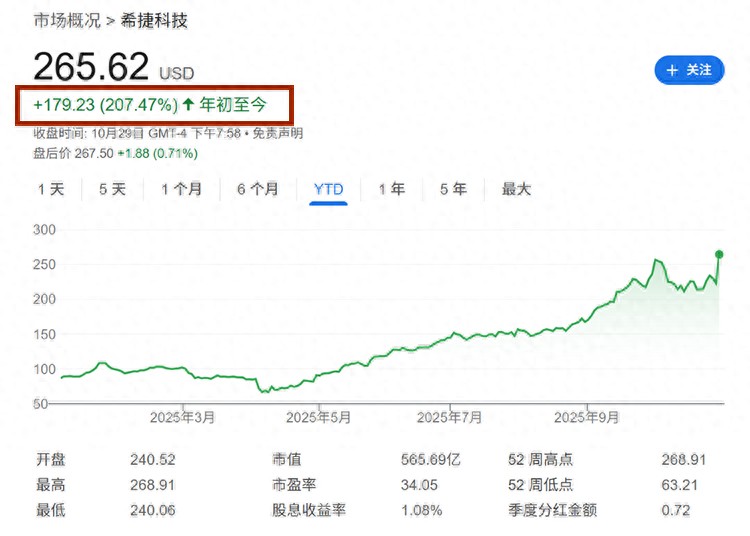Open the 免责声明 disclaimer link
Viewport: 750px width, 536px height.
click(278, 133)
